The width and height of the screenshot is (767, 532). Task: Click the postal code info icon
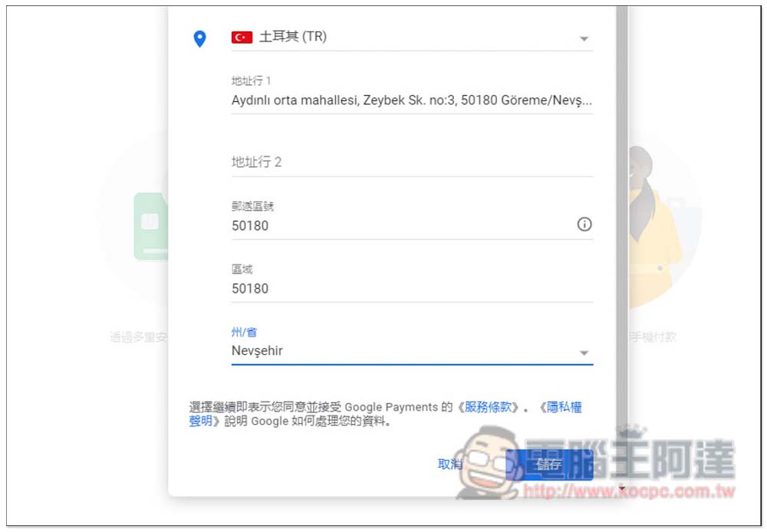point(584,225)
